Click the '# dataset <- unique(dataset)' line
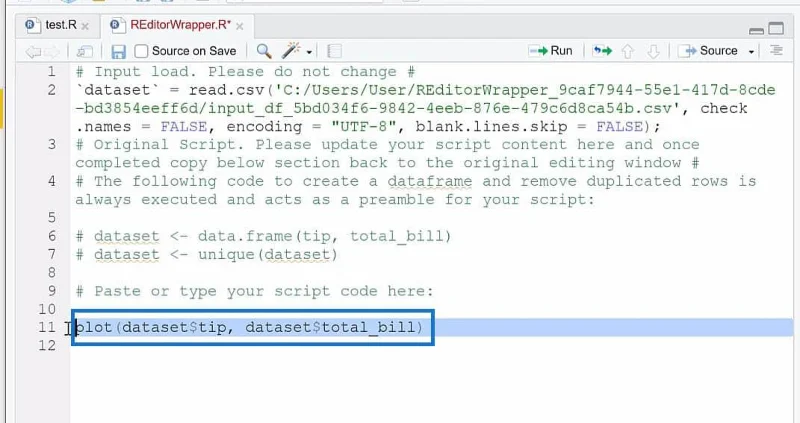 (206, 254)
